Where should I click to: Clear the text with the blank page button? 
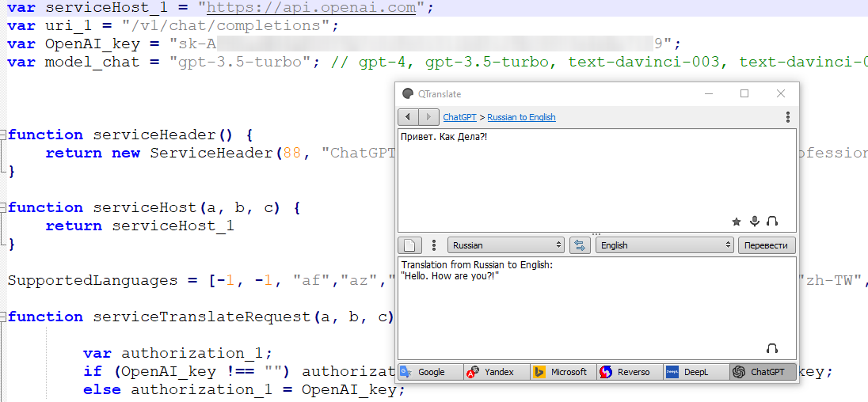pos(410,245)
